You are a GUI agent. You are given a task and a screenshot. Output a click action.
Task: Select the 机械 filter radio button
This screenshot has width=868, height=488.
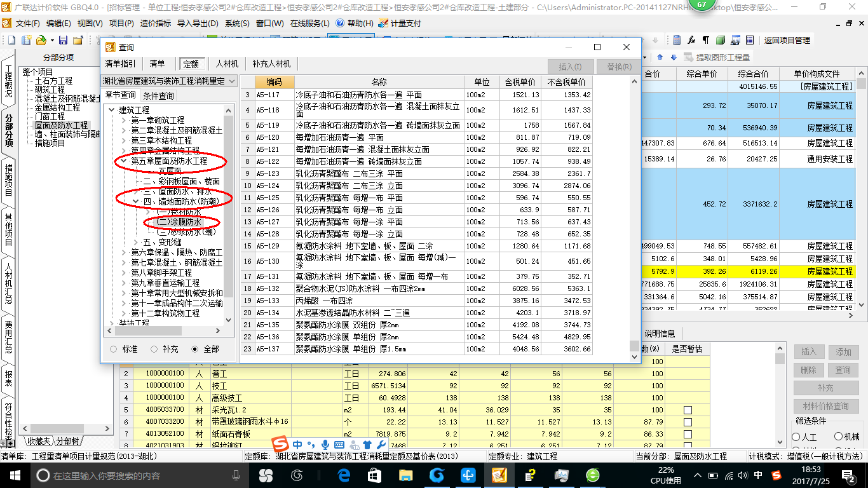[x=839, y=437]
